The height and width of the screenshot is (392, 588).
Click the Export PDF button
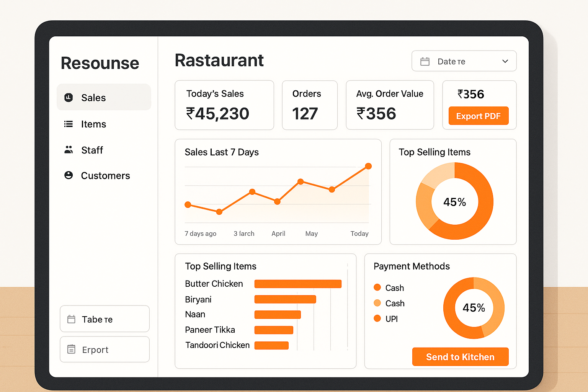point(479,116)
